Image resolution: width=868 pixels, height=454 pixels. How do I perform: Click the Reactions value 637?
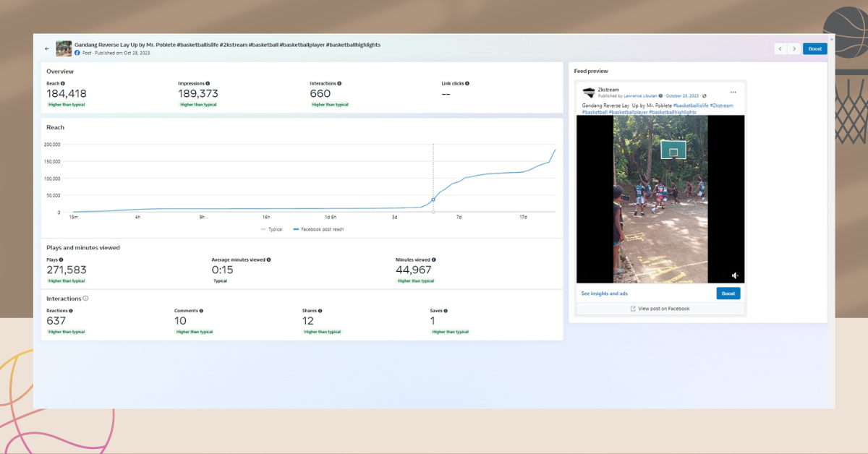56,320
